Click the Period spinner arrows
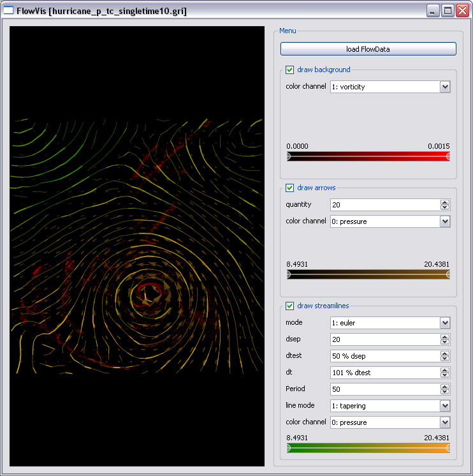The width and height of the screenshot is (473, 476). tap(445, 389)
